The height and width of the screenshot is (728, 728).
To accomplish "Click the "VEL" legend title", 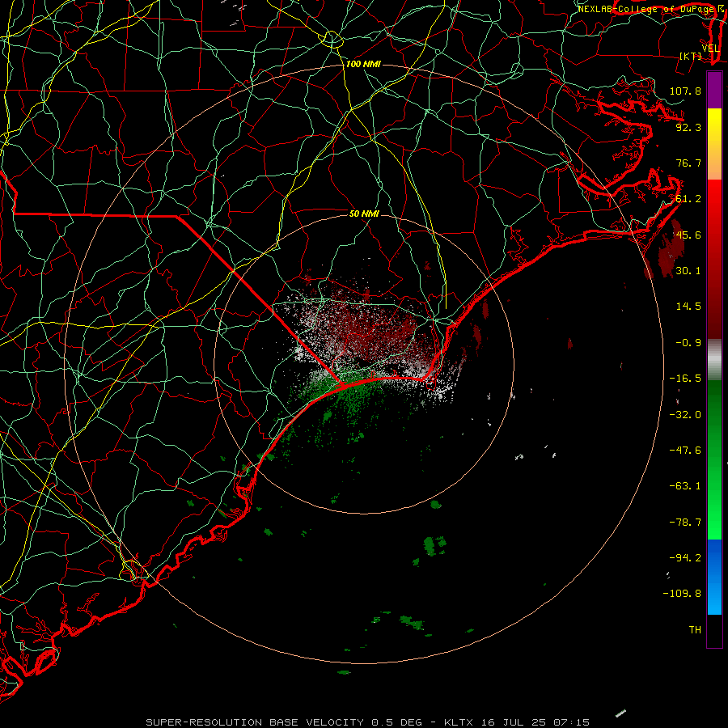I will click(x=711, y=49).
